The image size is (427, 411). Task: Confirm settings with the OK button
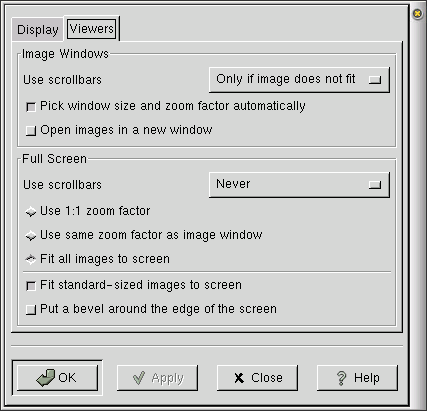57,378
